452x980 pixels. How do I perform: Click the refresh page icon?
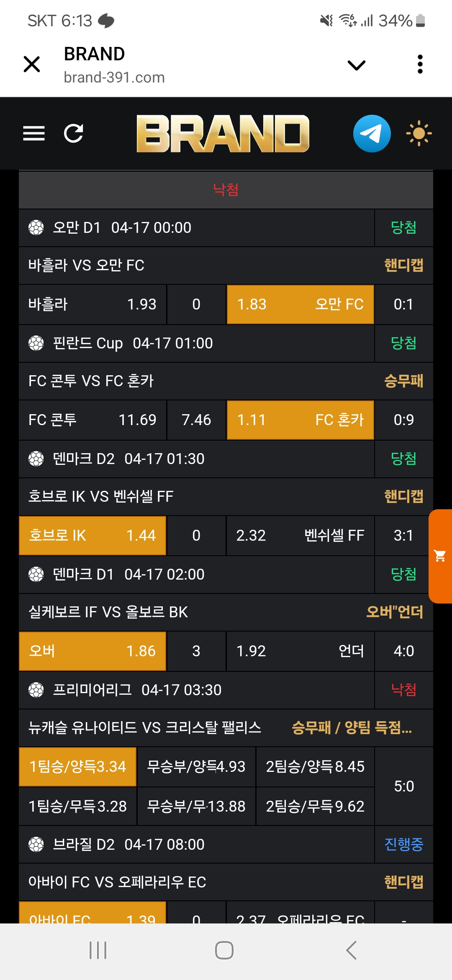click(74, 134)
